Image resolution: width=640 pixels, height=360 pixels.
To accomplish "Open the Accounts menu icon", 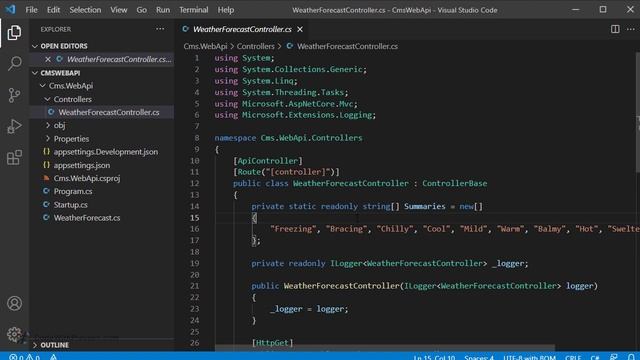I will click(x=14, y=303).
